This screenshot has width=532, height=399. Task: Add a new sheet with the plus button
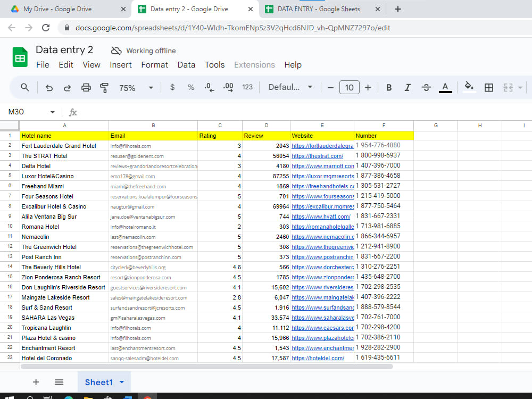[x=36, y=382]
